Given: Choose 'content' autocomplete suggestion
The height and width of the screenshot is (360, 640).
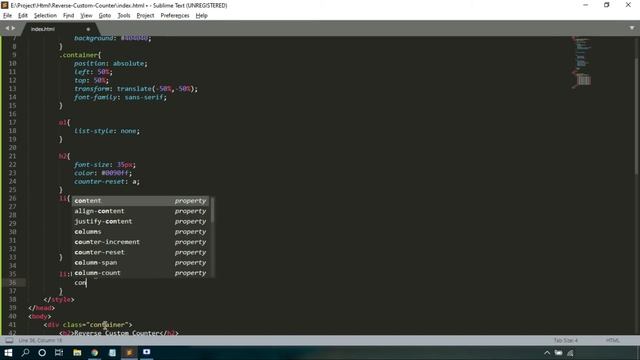Looking at the screenshot, I should tap(140, 201).
